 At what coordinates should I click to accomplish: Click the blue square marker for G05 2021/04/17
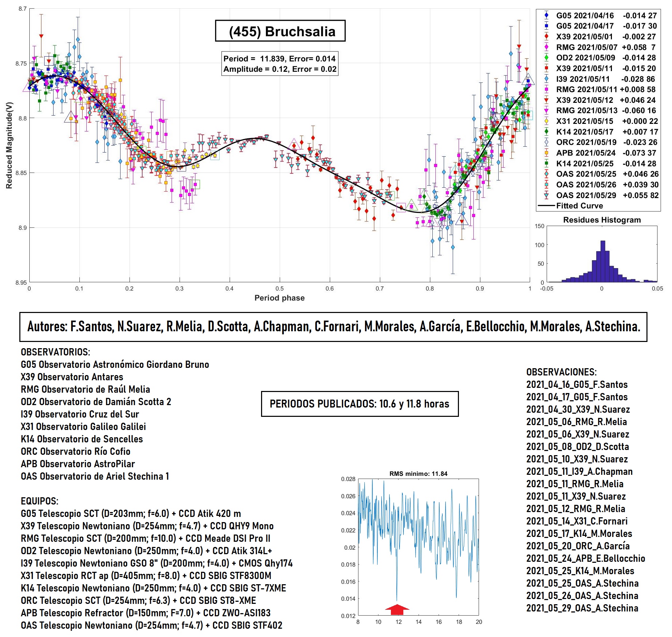pyautogui.click(x=546, y=26)
